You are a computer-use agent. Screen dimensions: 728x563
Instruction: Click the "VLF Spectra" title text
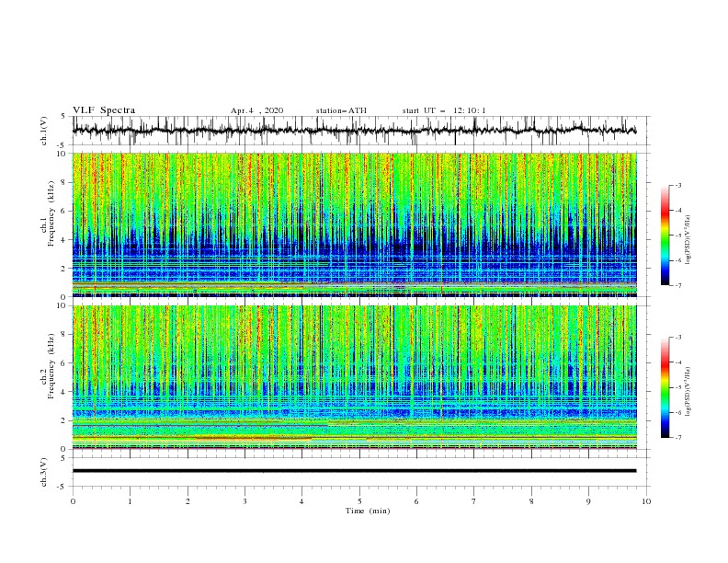(x=104, y=110)
